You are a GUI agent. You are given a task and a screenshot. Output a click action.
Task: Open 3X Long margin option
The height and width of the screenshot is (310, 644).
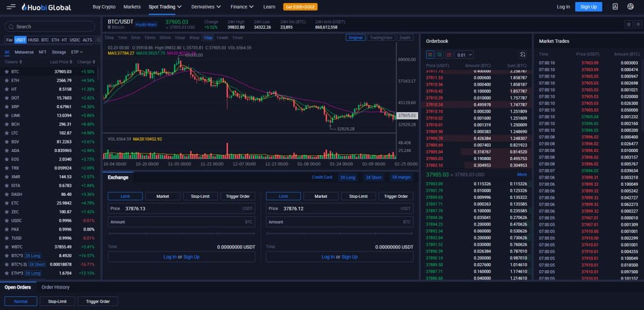tap(348, 177)
